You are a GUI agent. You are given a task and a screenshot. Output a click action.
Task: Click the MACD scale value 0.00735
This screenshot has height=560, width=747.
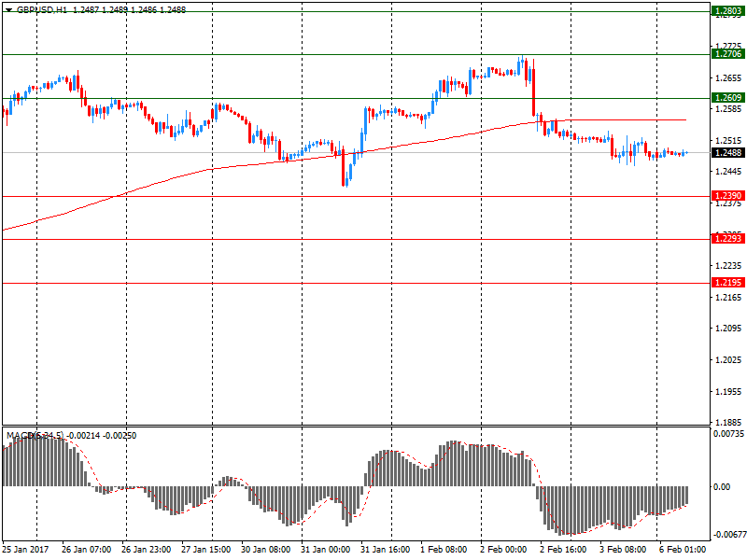click(728, 433)
